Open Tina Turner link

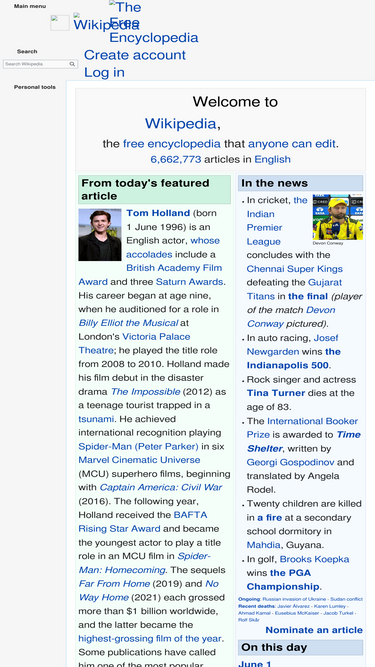(x=276, y=393)
